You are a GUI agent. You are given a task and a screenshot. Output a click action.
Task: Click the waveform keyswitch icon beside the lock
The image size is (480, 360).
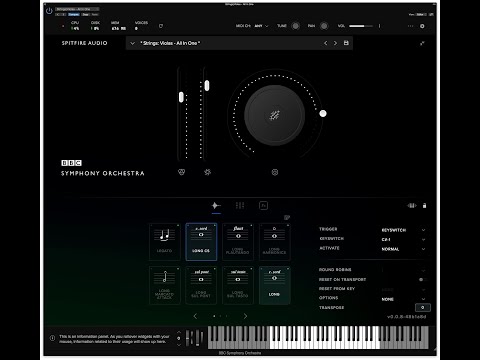click(x=412, y=206)
